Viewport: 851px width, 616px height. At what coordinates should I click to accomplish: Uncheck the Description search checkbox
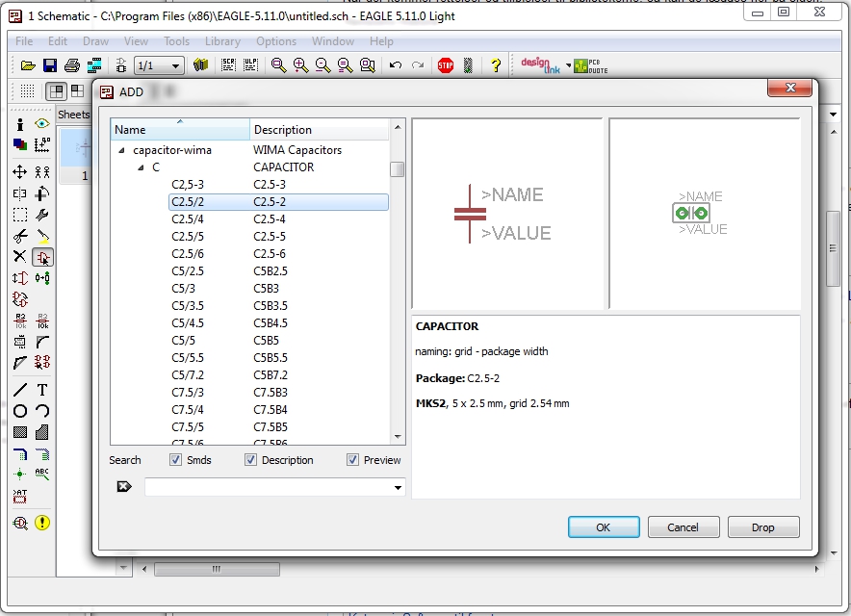point(252,460)
